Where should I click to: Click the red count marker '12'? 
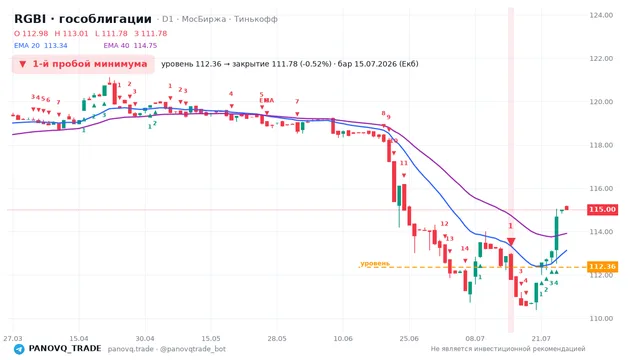point(444,223)
